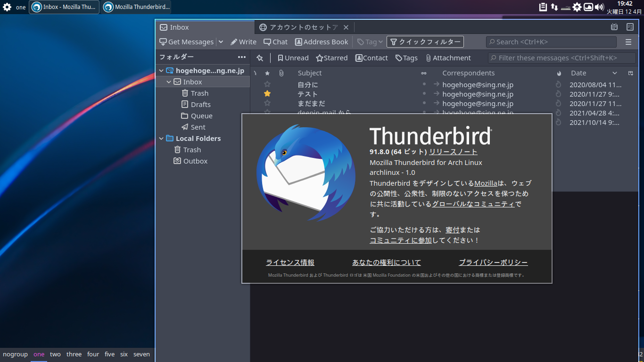The height and width of the screenshot is (362, 644).
Task: Toggle the Starred quick filter
Action: click(332, 58)
